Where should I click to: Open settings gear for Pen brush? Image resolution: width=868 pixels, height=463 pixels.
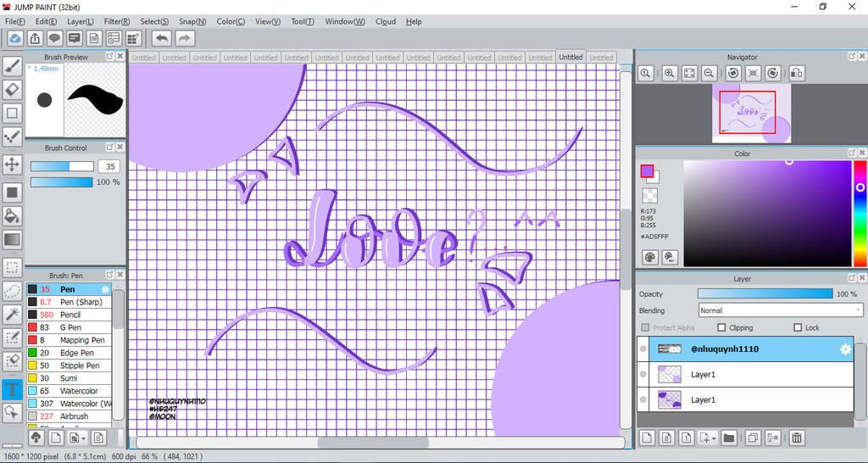point(105,289)
